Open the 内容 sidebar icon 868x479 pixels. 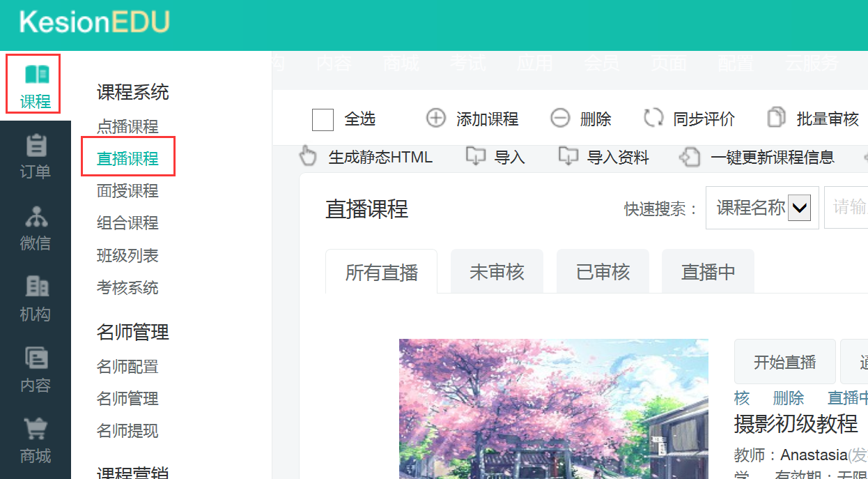coord(36,358)
